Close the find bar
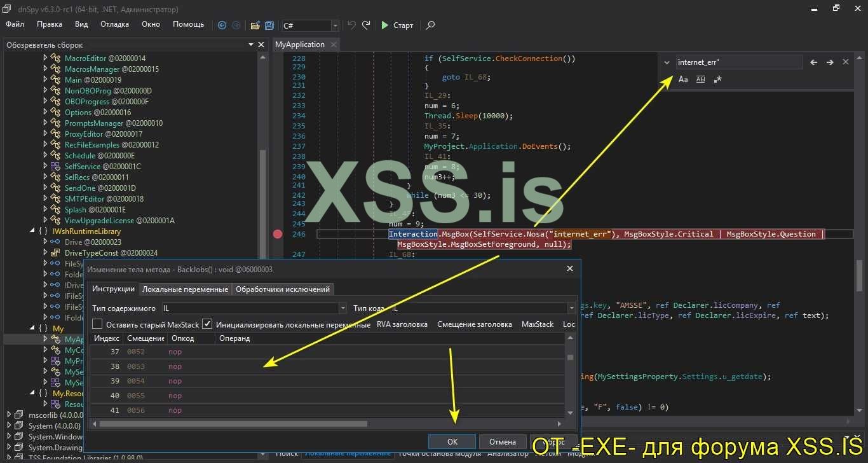The width and height of the screenshot is (868, 463). pyautogui.click(x=846, y=62)
